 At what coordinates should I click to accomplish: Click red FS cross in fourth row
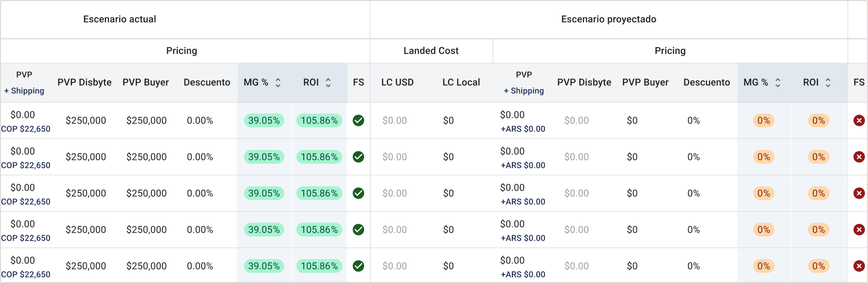point(859,230)
